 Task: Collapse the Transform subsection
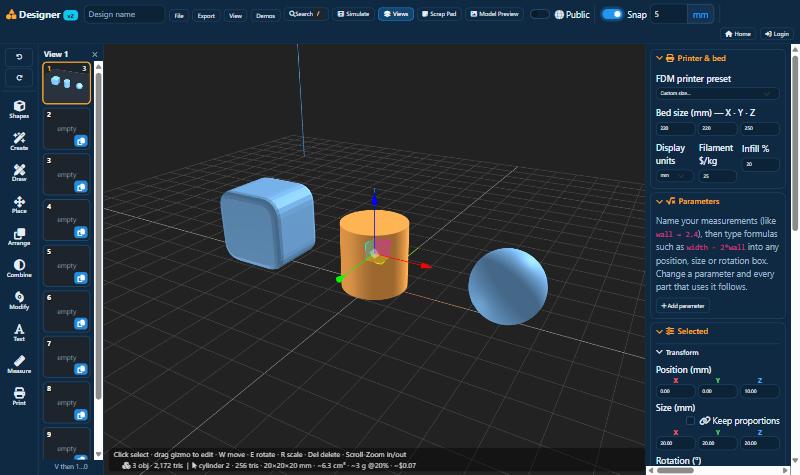660,353
